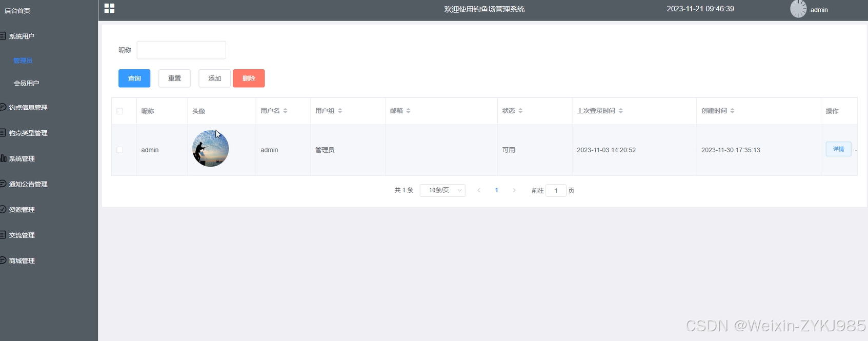The image size is (868, 341).
Task: Click the 2023-11-03 14:20:52 login time
Action: 606,150
